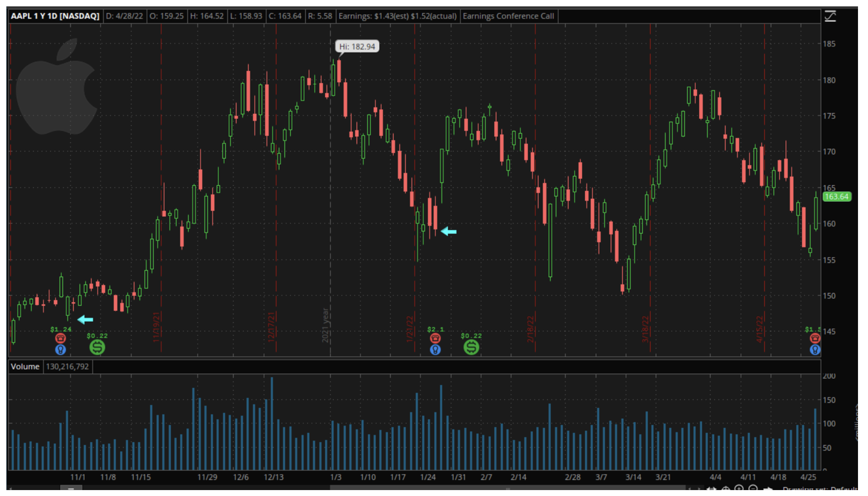This screenshot has width=868, height=496.
Task: Click the 130,216,792 volume value
Action: 67,367
